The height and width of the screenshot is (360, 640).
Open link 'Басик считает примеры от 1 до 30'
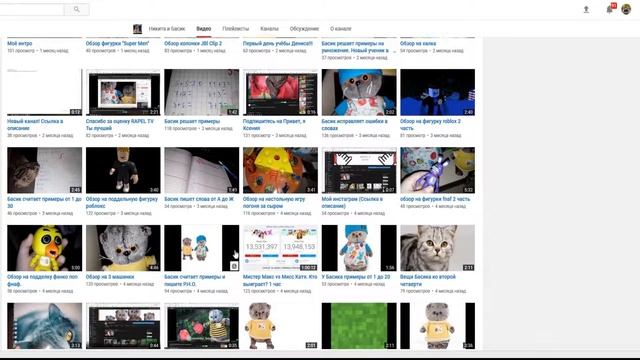tap(44, 202)
